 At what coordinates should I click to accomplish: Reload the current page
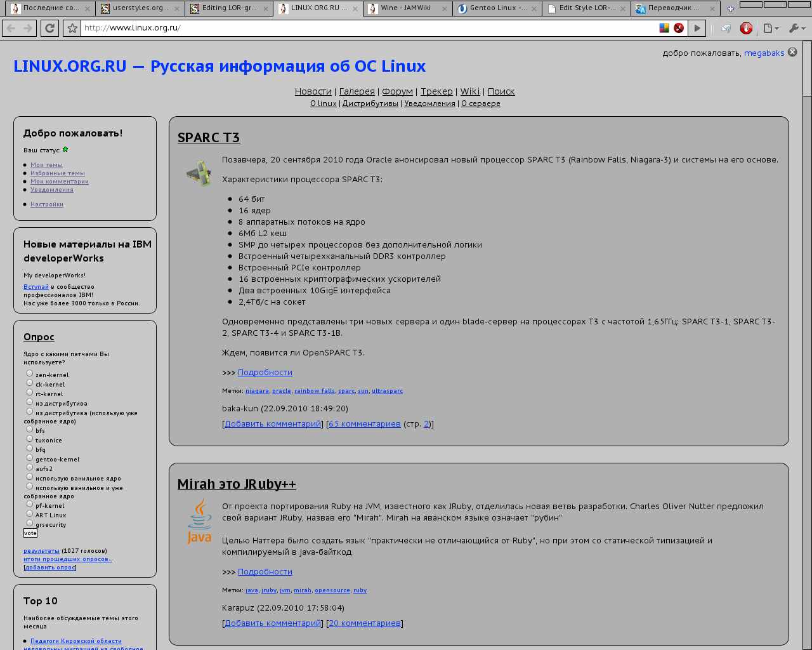click(49, 28)
